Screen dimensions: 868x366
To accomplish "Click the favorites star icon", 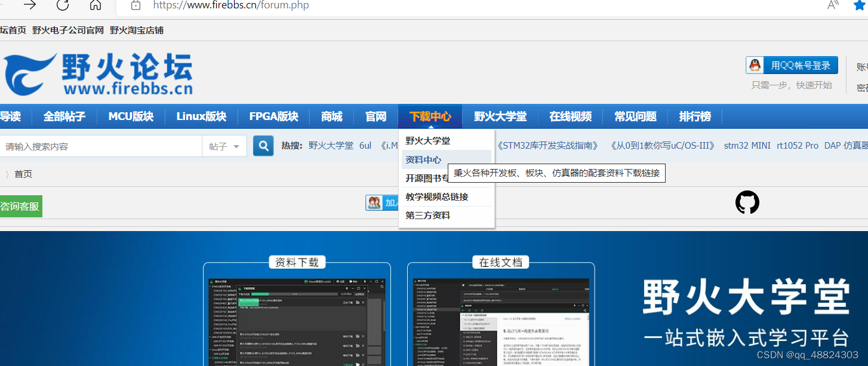I will click(860, 5).
